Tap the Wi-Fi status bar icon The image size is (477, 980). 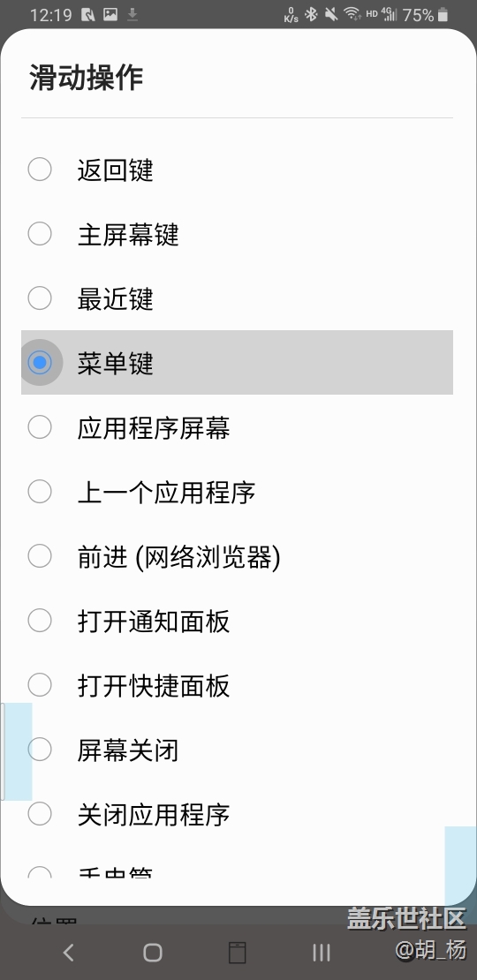tap(352, 14)
